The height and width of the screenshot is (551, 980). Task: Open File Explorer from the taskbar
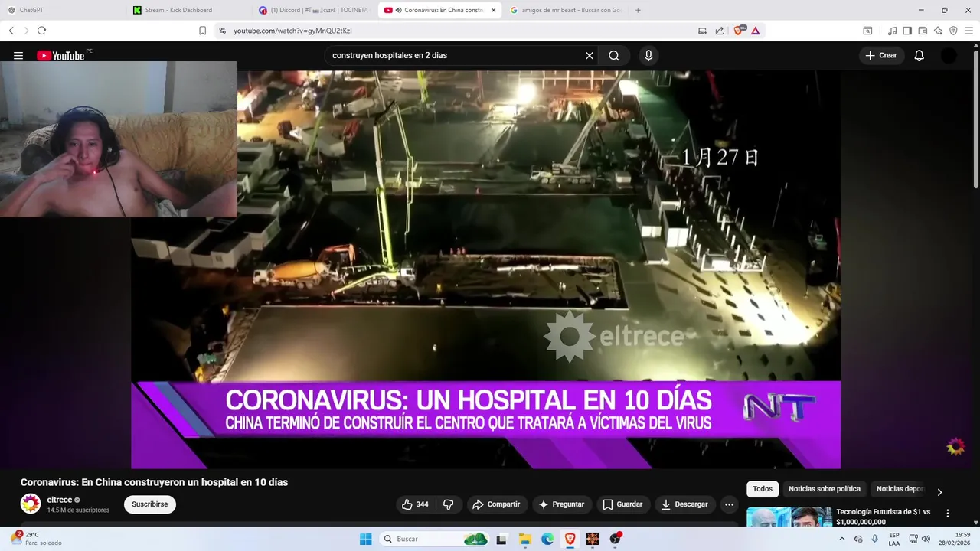(524, 539)
